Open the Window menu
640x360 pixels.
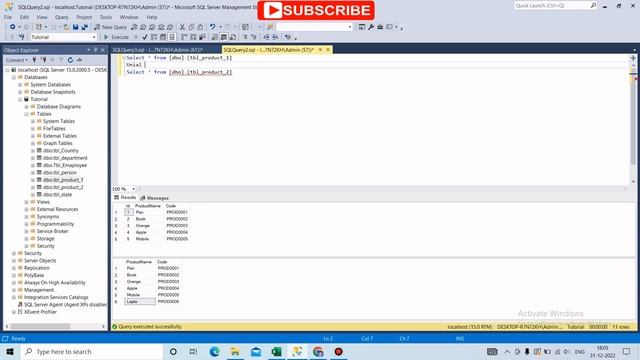[x=129, y=17]
